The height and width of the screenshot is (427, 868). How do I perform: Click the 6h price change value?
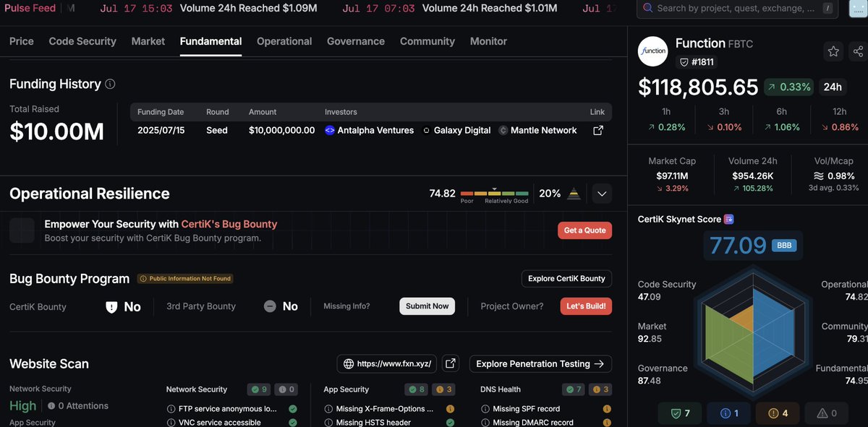click(782, 127)
